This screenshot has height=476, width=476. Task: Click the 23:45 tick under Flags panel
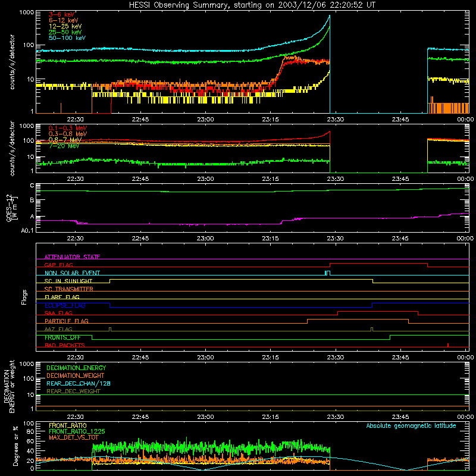(x=400, y=358)
